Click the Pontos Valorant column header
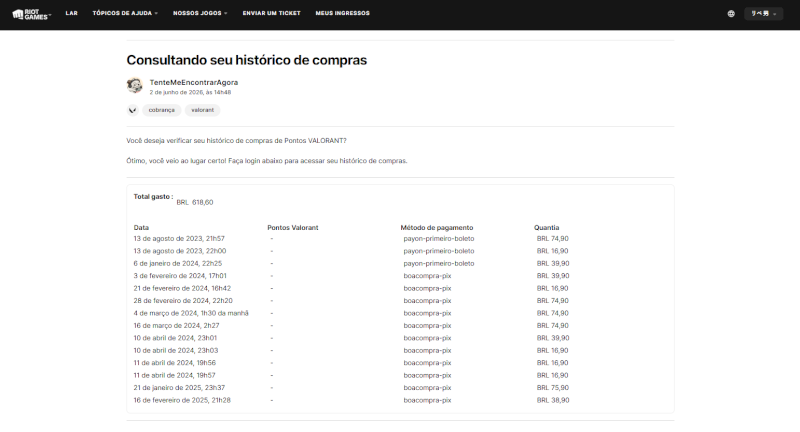 [293, 227]
